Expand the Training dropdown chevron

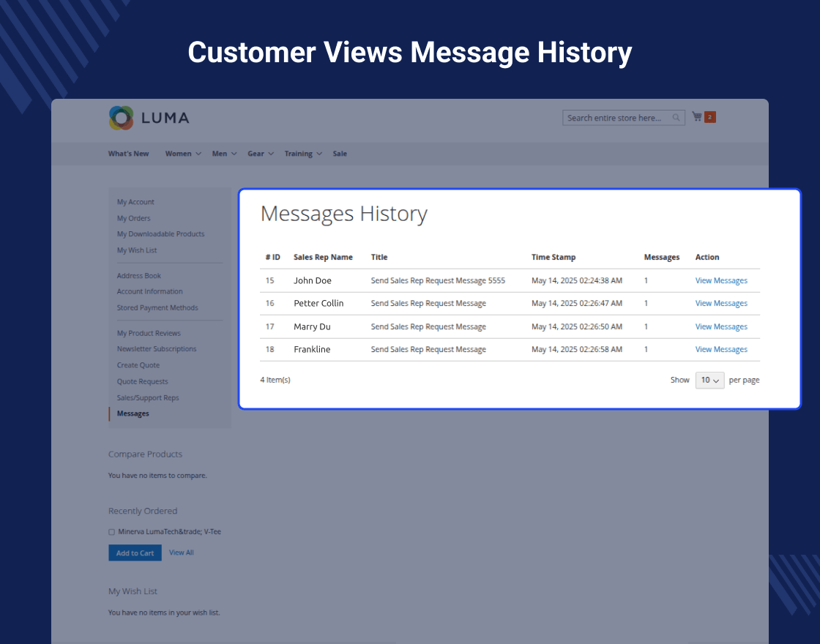(x=319, y=154)
